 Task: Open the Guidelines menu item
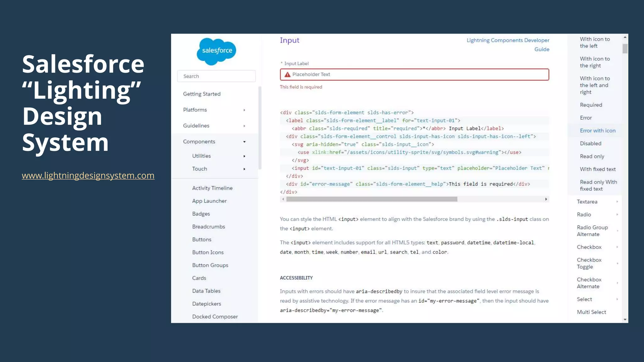[196, 126]
